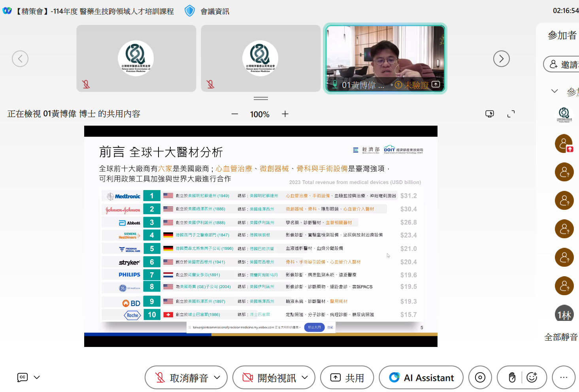Open the AI Assistant
Viewport: 579px width, 392px height.
422,377
